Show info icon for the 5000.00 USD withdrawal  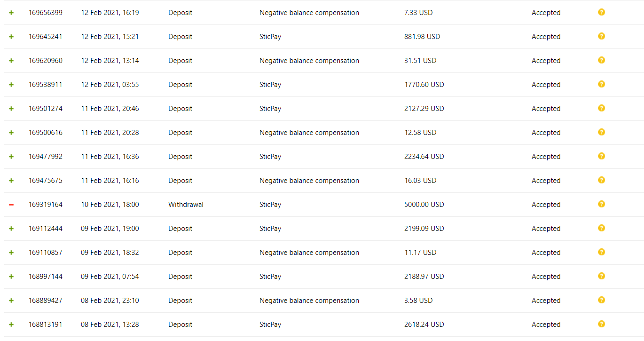coord(601,204)
